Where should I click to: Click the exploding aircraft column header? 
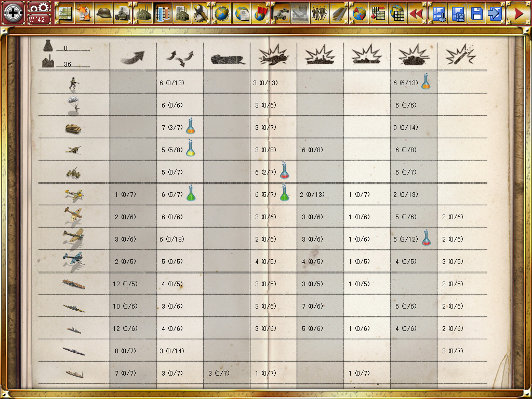(x=273, y=55)
